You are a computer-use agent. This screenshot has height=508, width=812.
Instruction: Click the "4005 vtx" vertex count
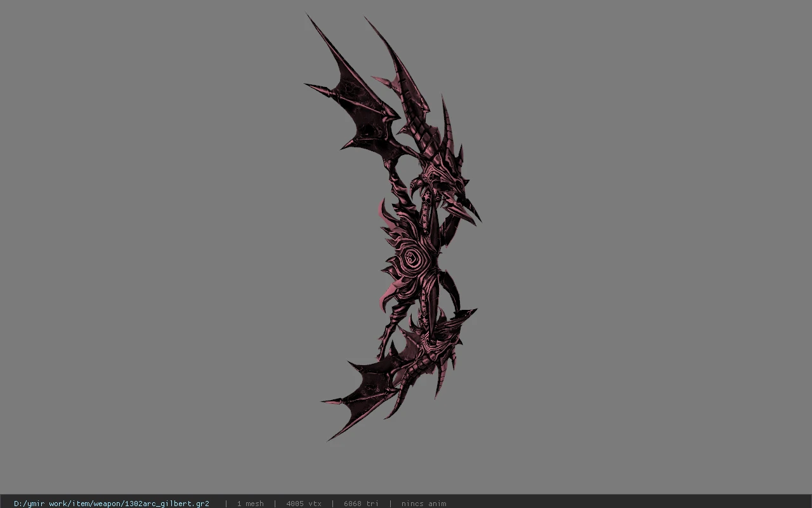point(304,504)
